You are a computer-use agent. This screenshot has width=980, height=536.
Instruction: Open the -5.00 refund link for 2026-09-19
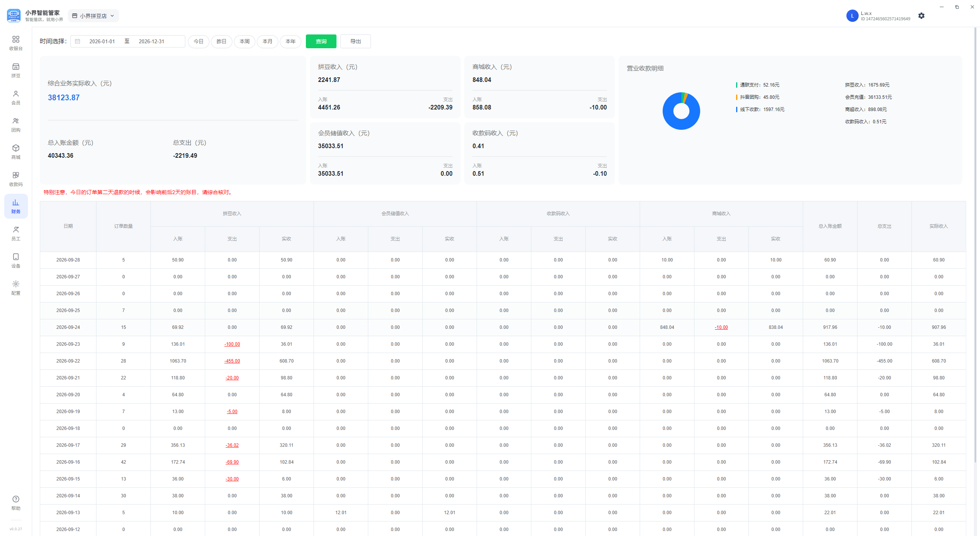point(232,412)
